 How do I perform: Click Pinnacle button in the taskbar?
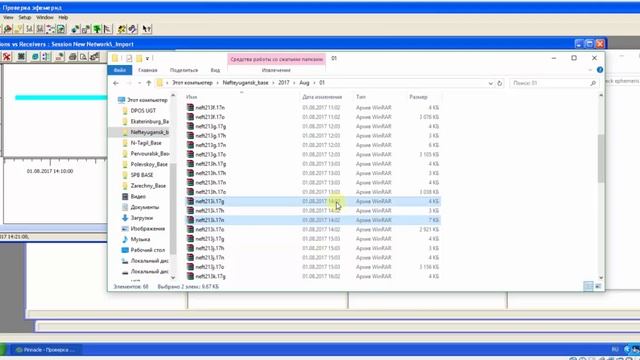(45, 350)
